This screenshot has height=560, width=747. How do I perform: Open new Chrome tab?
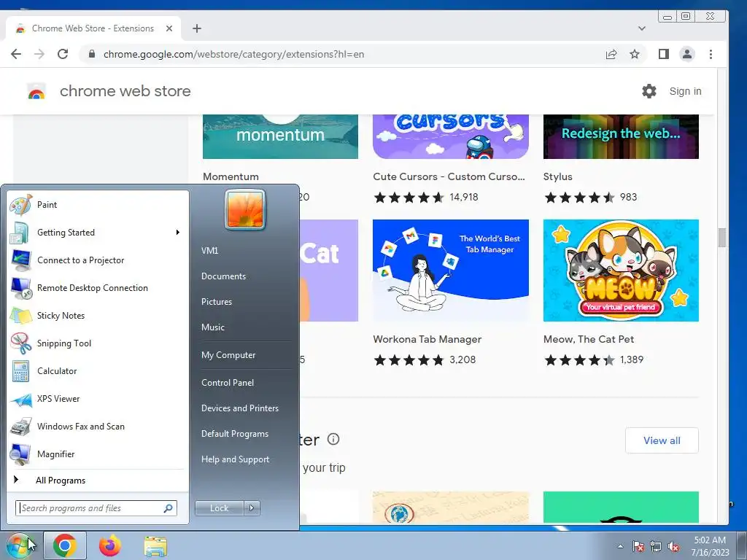tap(197, 28)
